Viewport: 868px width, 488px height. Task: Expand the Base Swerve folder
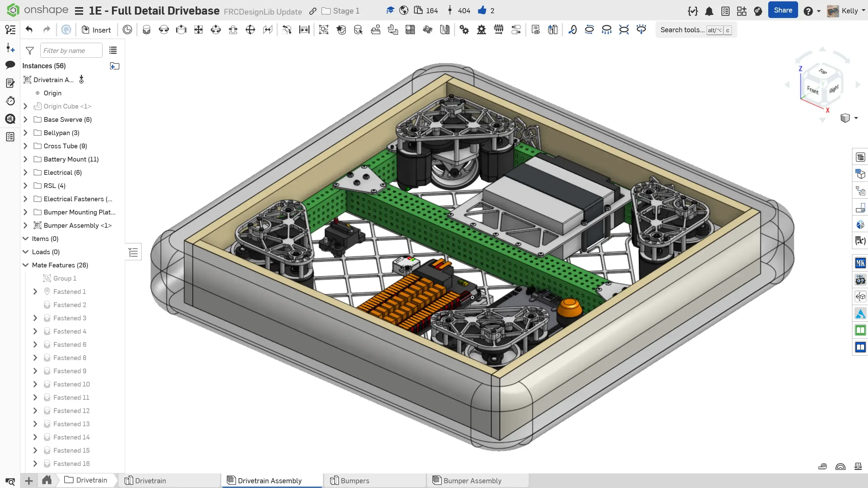click(x=25, y=119)
